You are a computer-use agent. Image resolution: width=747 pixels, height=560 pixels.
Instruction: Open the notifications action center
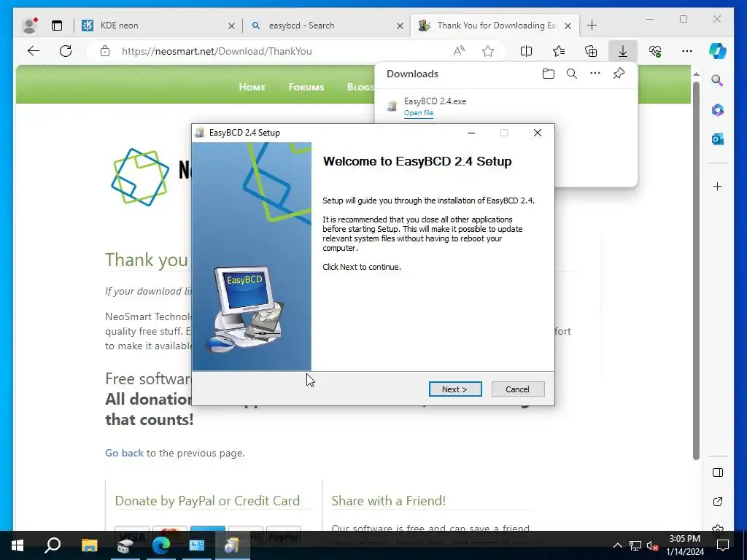pos(723,545)
